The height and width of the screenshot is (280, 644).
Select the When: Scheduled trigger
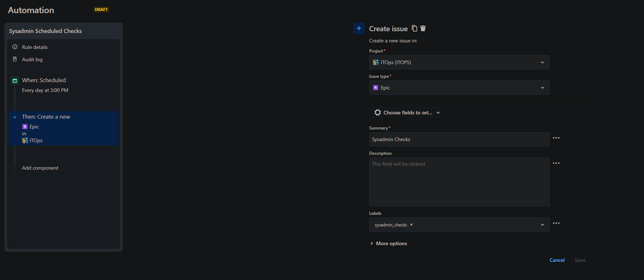pyautogui.click(x=44, y=81)
